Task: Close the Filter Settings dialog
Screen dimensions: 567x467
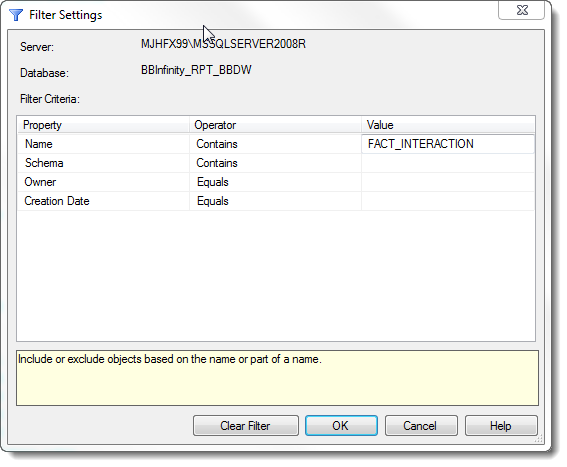Action: click(521, 10)
